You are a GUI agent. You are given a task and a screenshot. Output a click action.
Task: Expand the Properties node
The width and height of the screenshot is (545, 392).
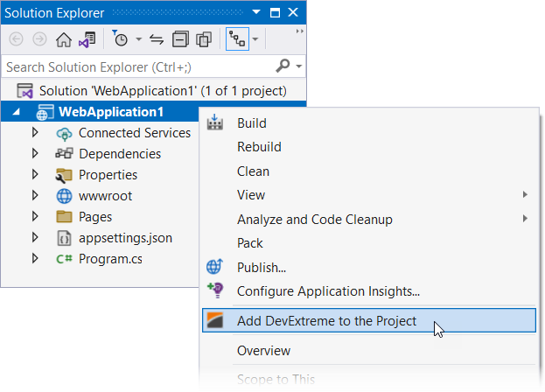[x=35, y=174]
